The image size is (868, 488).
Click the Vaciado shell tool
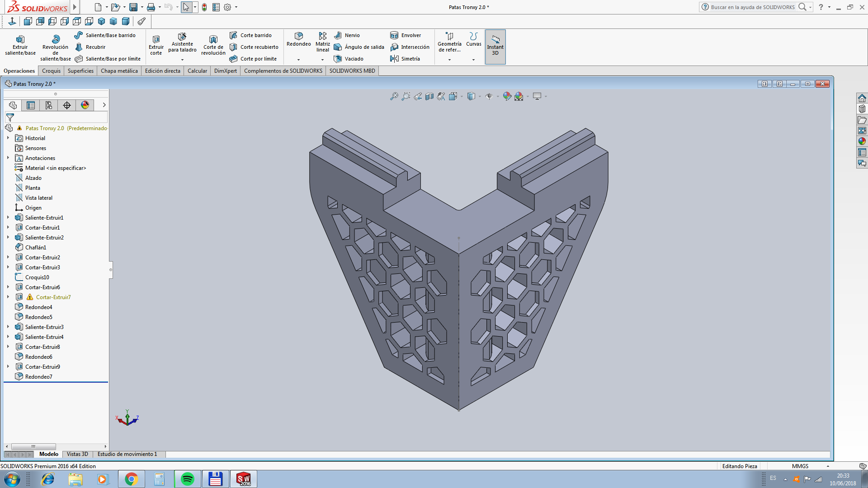tap(349, 59)
